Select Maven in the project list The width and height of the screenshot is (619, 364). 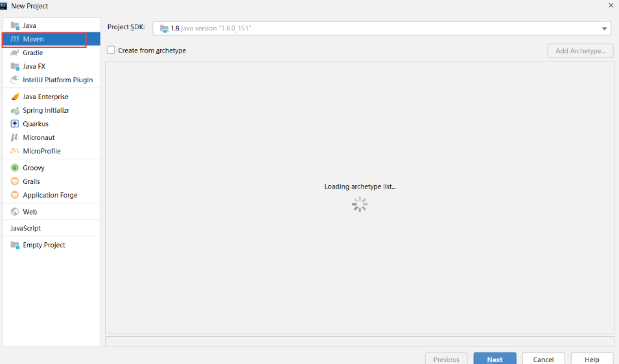[52, 39]
